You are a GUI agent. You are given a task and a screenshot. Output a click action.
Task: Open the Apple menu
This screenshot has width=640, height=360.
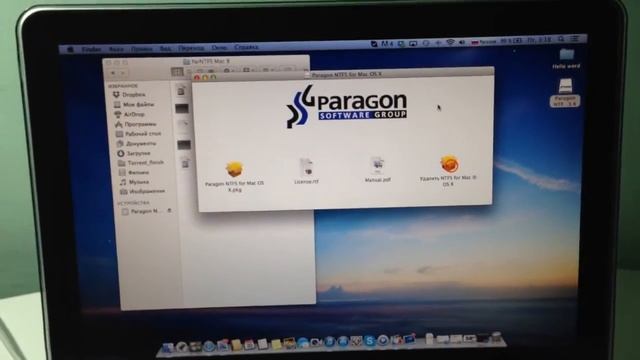coord(70,49)
